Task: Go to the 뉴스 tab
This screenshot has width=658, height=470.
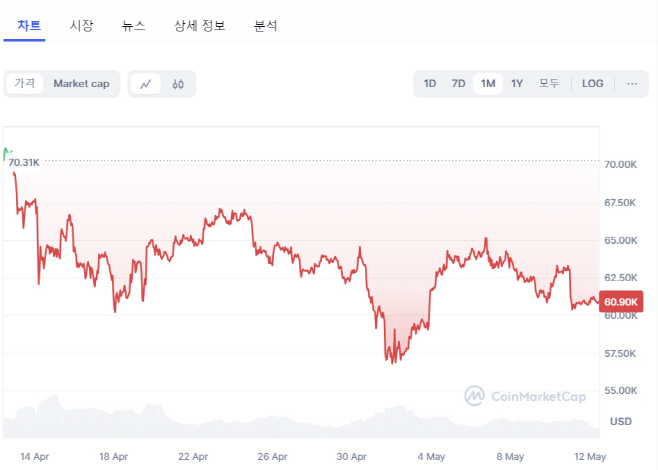Action: (133, 26)
